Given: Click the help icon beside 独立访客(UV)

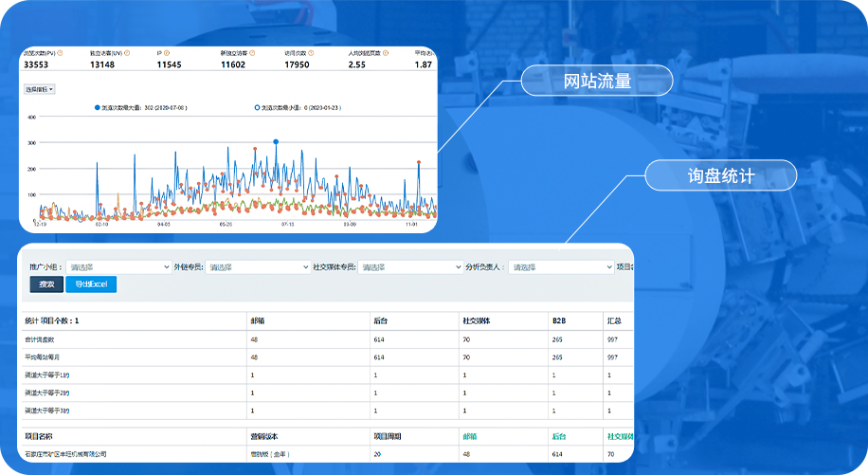Looking at the screenshot, I should pos(127,53).
